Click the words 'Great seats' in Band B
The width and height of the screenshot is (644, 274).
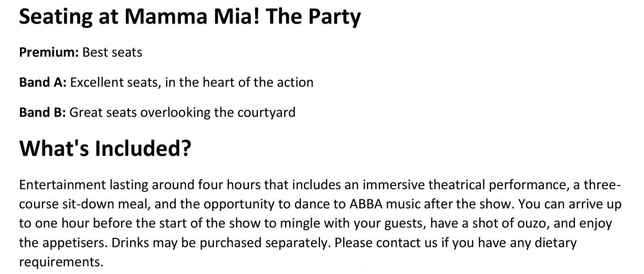pyautogui.click(x=103, y=112)
